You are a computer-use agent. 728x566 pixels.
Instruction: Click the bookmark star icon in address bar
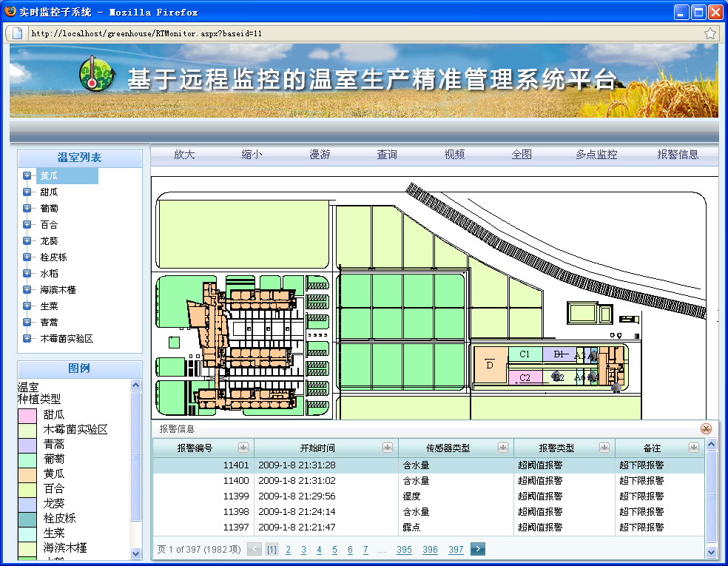click(710, 33)
